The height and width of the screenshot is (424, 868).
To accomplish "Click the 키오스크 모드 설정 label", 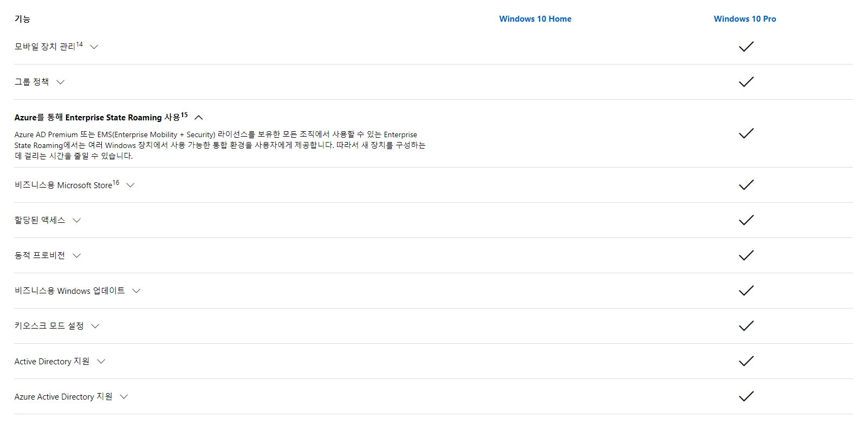I will click(49, 326).
